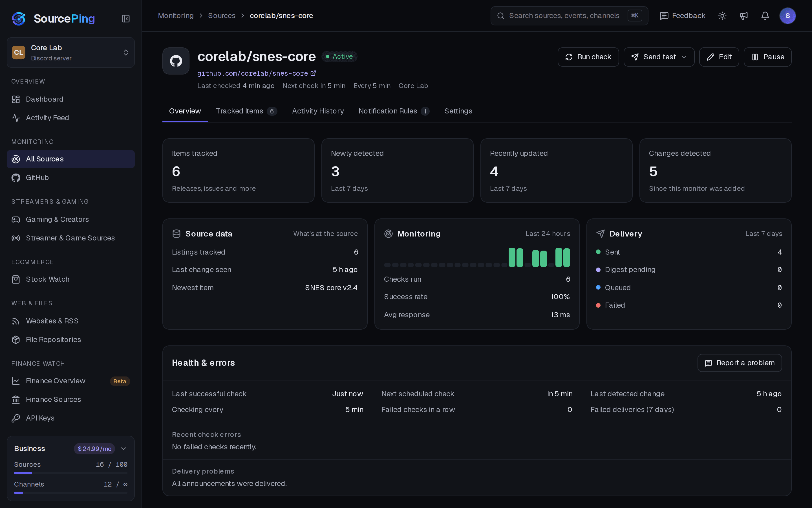Open the announcements megaphone icon
812x508 pixels.
click(743, 16)
